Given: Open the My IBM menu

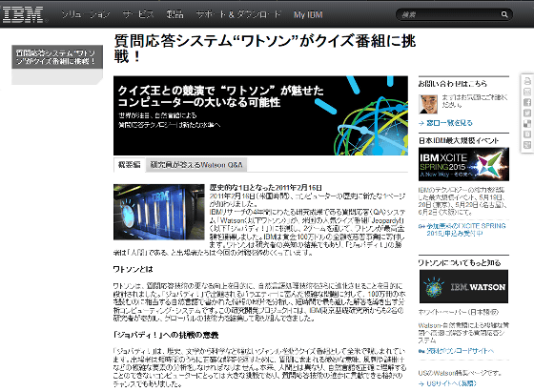Looking at the screenshot, I should (x=308, y=14).
